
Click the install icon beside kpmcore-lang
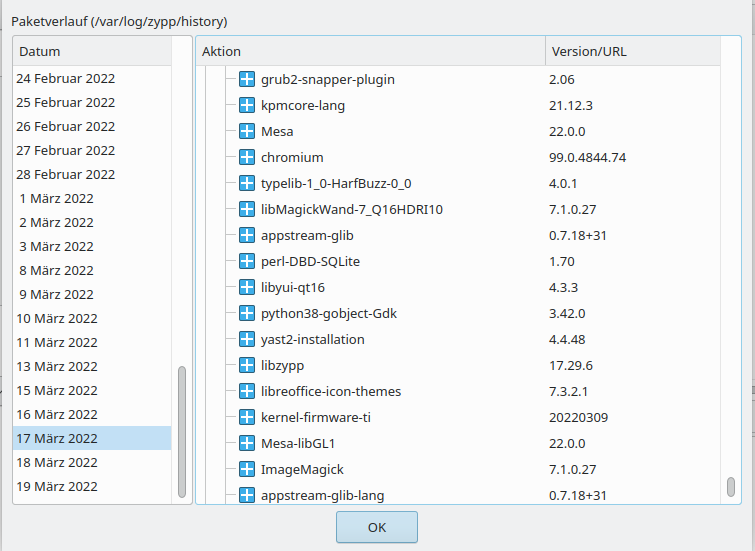247,105
